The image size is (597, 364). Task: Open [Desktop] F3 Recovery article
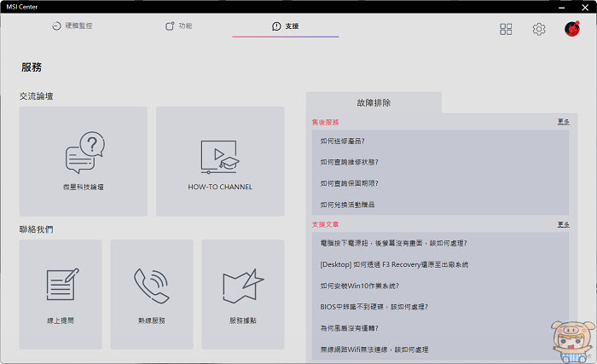tap(394, 264)
